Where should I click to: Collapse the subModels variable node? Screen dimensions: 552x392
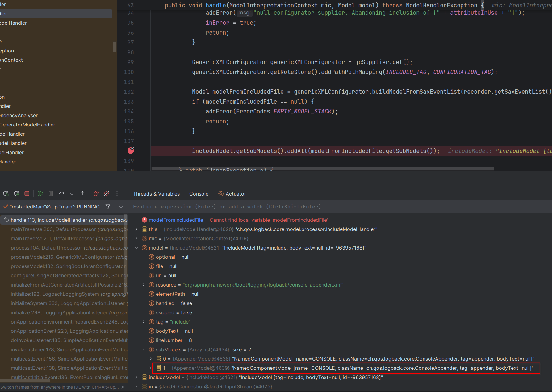144,349
